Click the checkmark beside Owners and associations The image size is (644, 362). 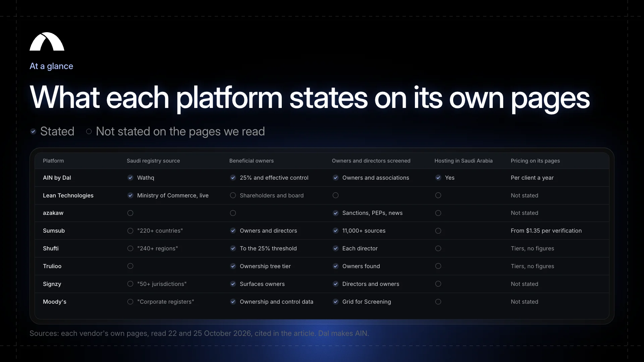point(336,178)
